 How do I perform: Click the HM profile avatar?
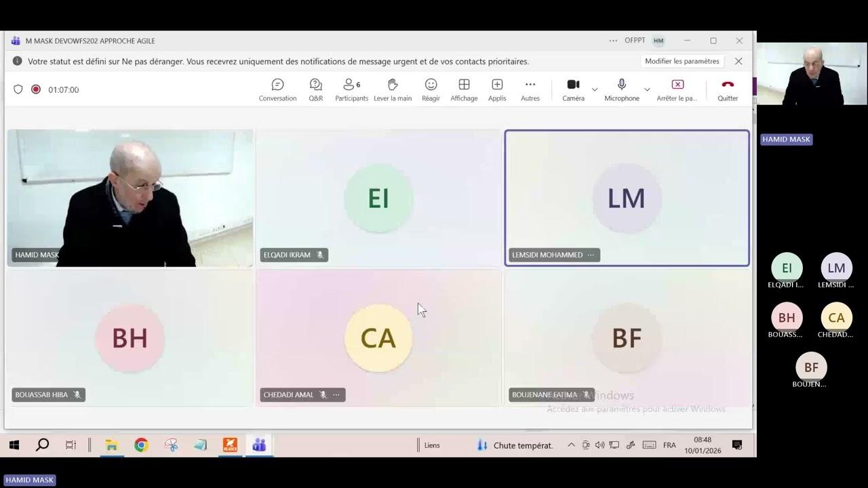658,41
